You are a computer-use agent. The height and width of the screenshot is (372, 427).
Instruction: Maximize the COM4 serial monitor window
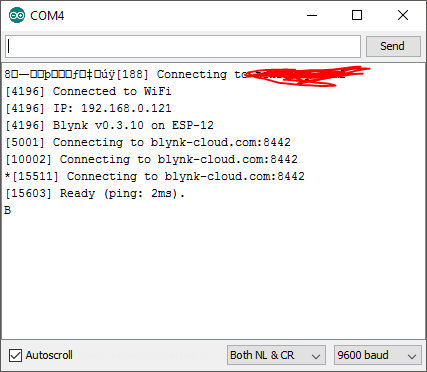tap(357, 15)
